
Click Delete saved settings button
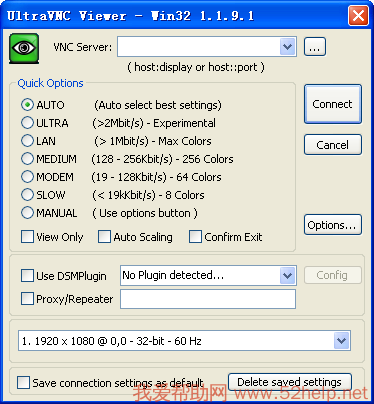pos(290,382)
